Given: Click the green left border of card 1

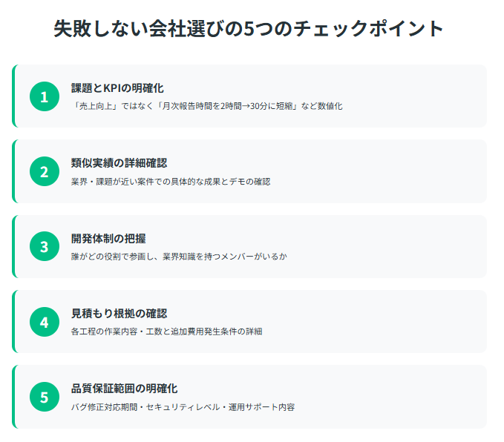Looking at the screenshot, I should pos(13,96).
